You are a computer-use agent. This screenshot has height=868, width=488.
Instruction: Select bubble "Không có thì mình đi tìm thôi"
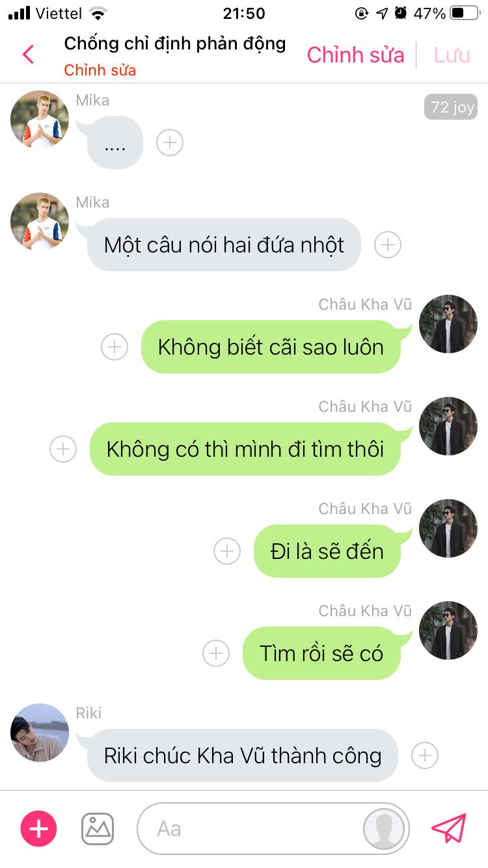pyautogui.click(x=245, y=449)
